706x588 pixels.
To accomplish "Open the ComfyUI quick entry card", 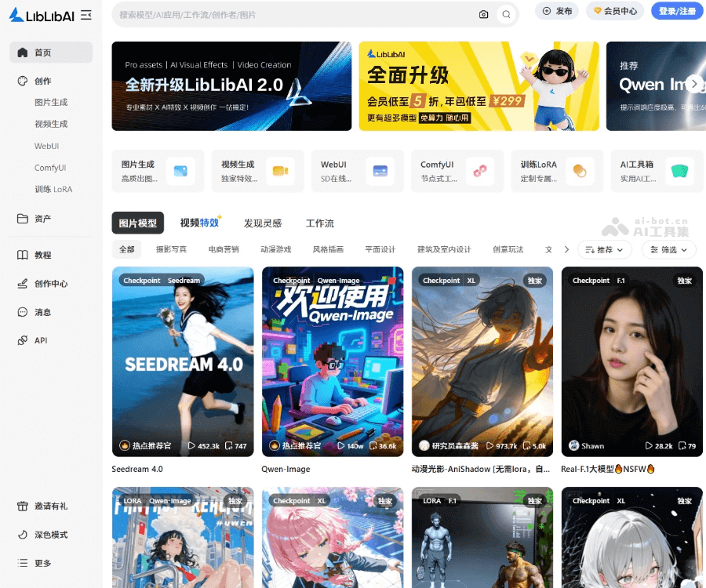I will [x=457, y=170].
